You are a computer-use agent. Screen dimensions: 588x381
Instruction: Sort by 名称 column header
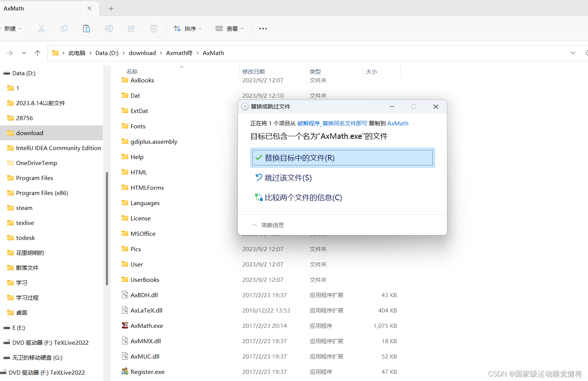[132, 71]
